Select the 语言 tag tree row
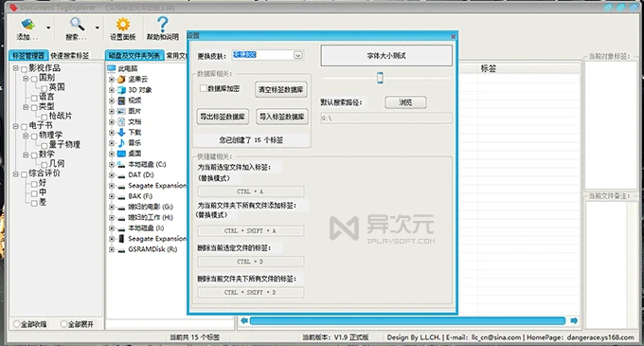Screen dimensions: 644x346 [46, 97]
